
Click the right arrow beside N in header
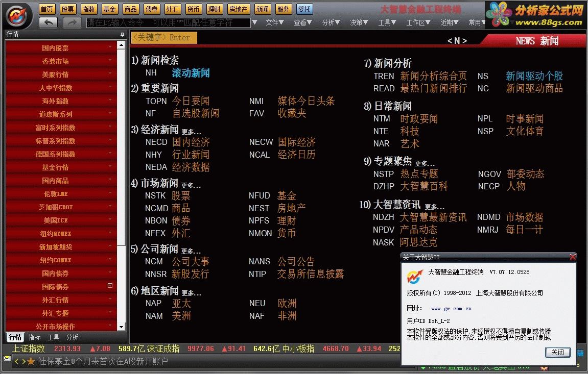click(x=464, y=41)
